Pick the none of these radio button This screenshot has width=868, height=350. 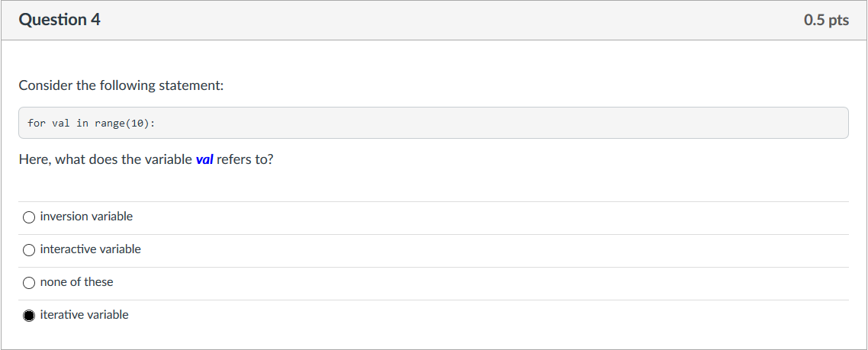29,282
